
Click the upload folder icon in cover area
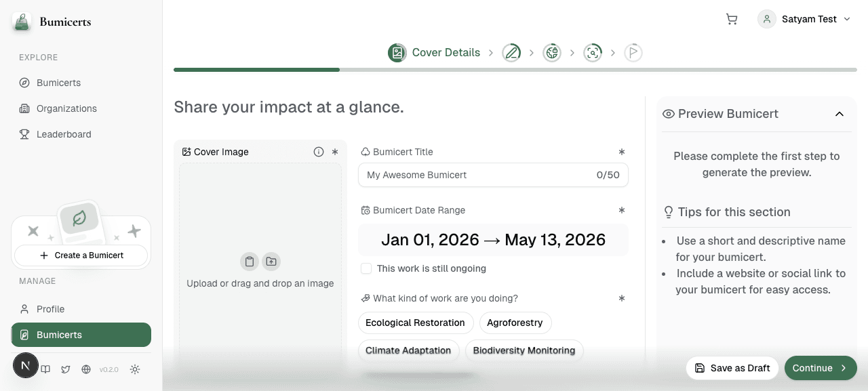pos(271,262)
